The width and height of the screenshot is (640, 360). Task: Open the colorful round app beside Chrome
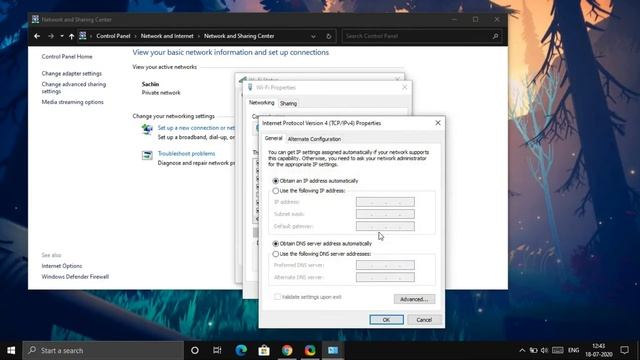310,350
